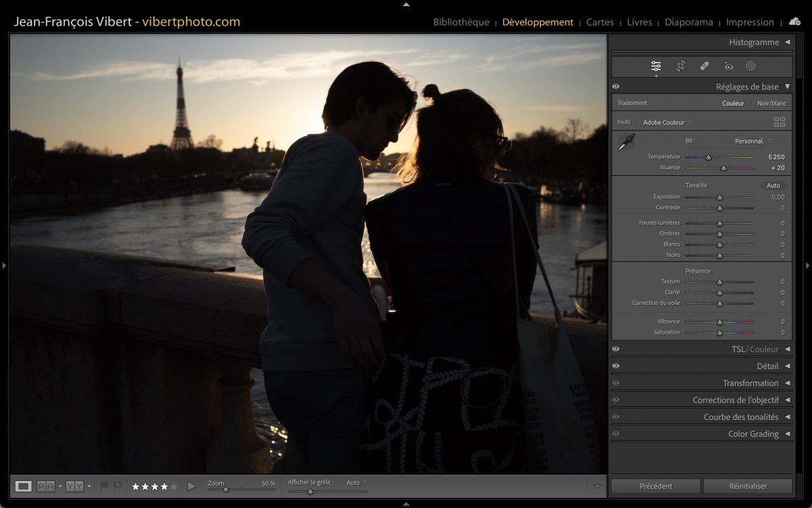
Task: Toggle Détail panel eye switch
Action: tap(616, 366)
